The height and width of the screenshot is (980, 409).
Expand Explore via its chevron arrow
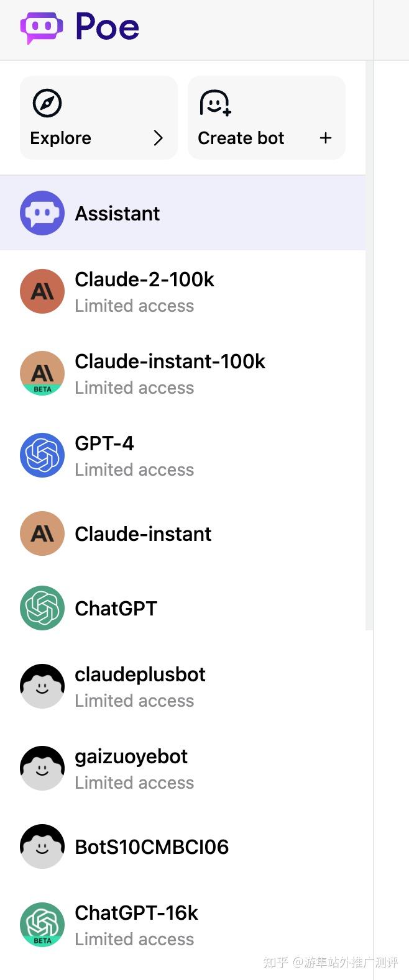(159, 138)
